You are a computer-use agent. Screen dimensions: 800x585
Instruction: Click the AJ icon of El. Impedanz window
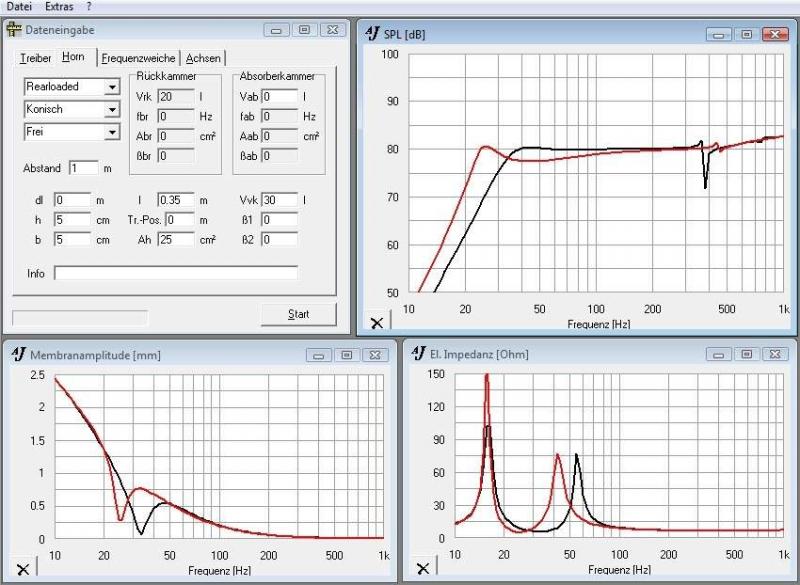pos(419,353)
